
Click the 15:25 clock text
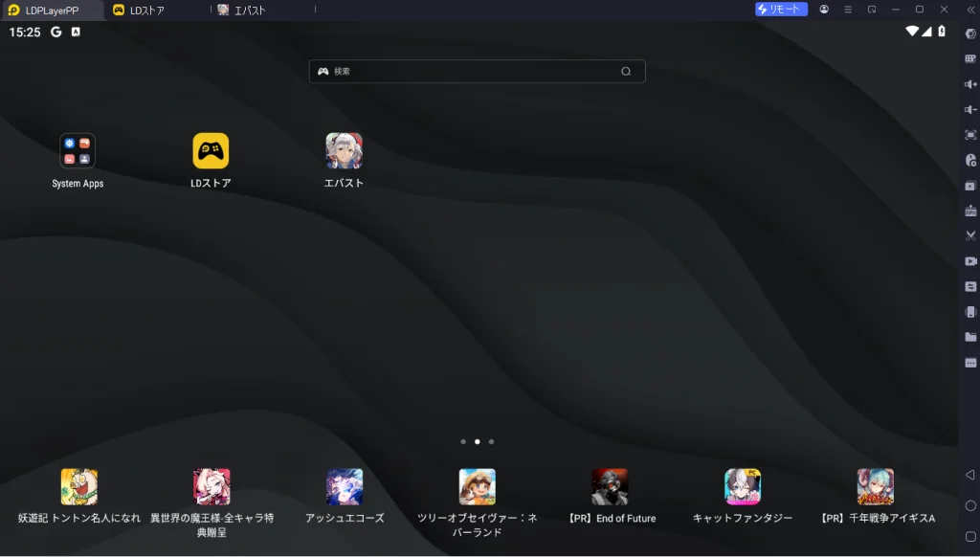[25, 32]
